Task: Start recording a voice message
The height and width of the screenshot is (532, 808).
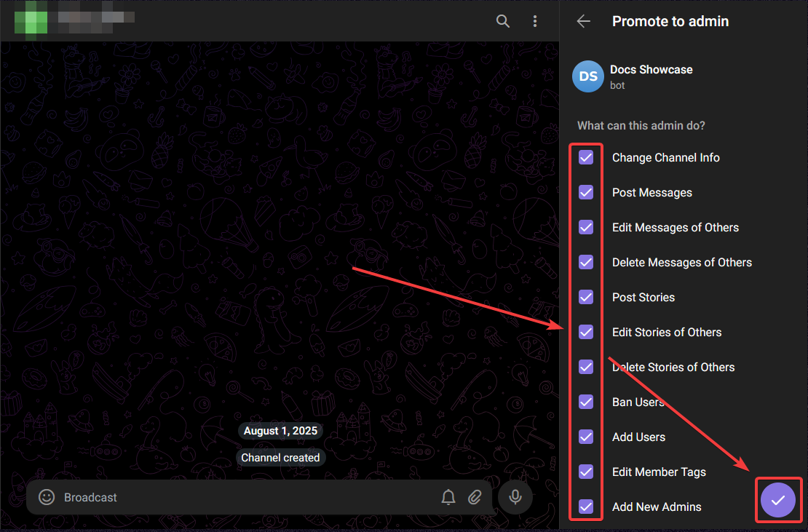Action: coord(515,497)
